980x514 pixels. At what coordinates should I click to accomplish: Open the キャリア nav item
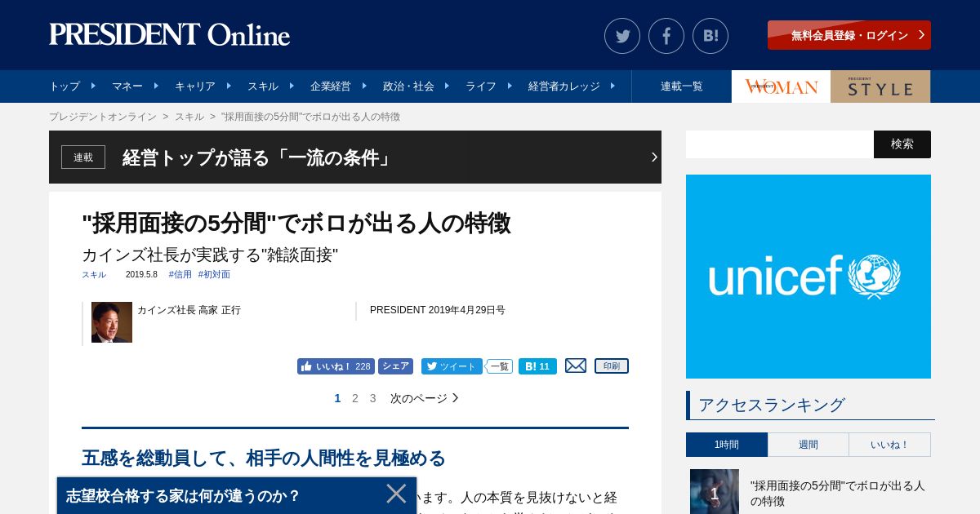pos(195,86)
